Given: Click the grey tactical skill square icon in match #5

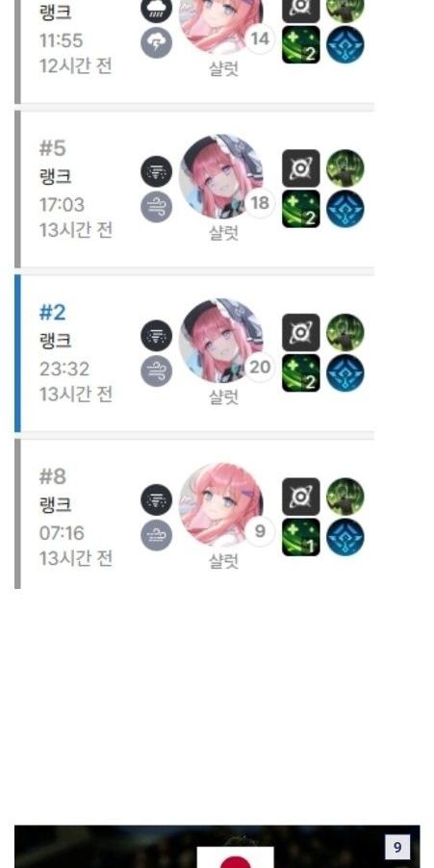Looking at the screenshot, I should [301, 168].
